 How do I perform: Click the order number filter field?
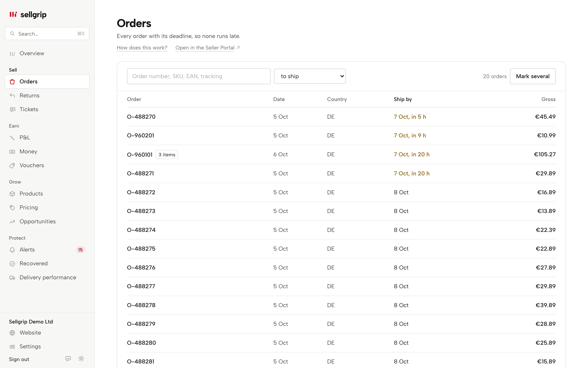coord(199,76)
